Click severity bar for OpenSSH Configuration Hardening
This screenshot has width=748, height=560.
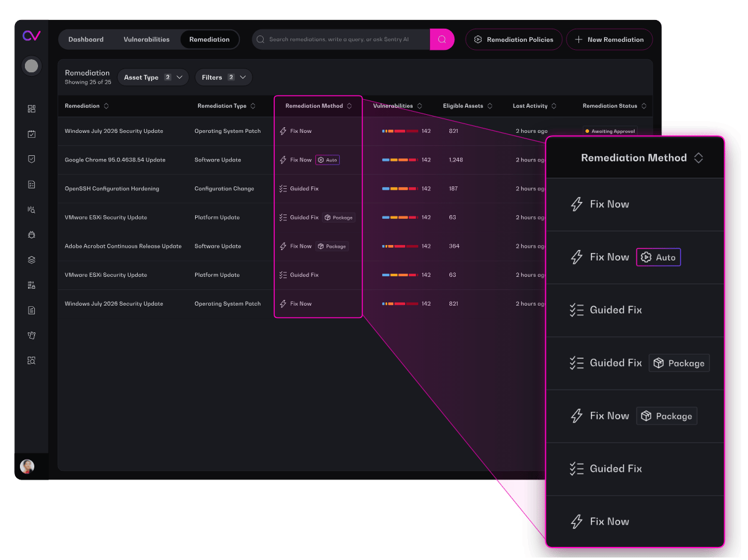tap(400, 188)
